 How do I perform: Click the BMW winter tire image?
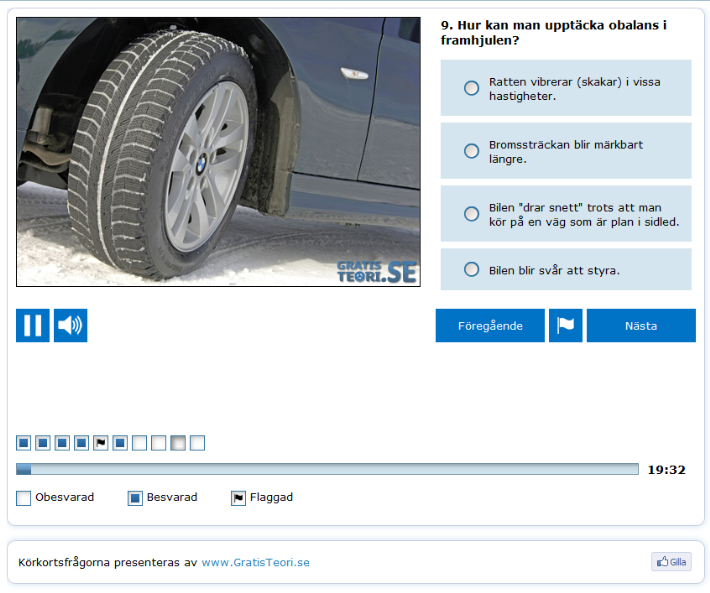pos(218,151)
